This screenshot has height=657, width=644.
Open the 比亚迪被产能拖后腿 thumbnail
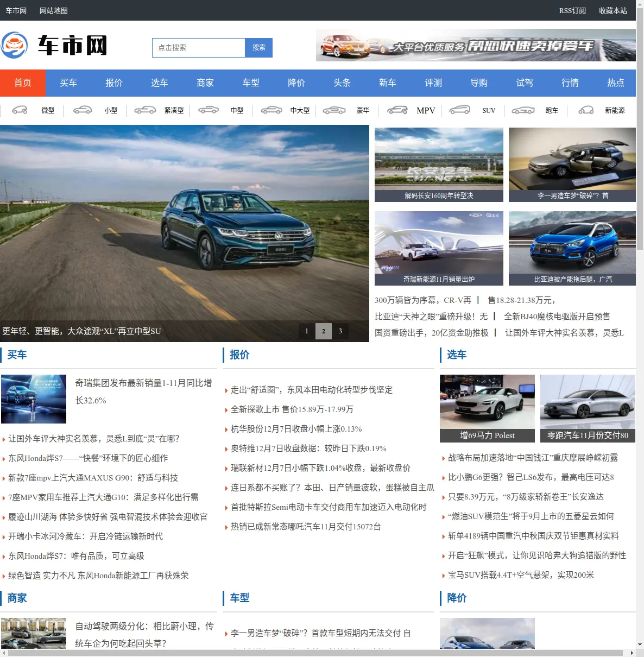pos(572,248)
